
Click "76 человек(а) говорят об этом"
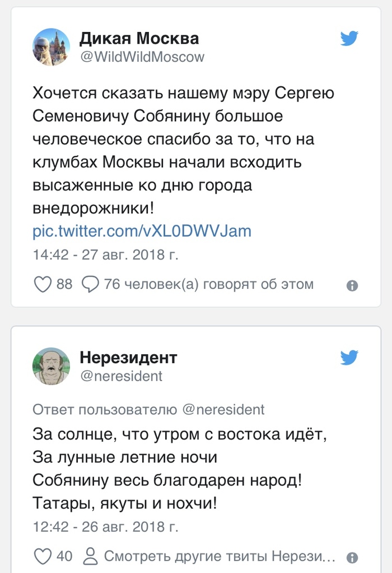point(208,284)
